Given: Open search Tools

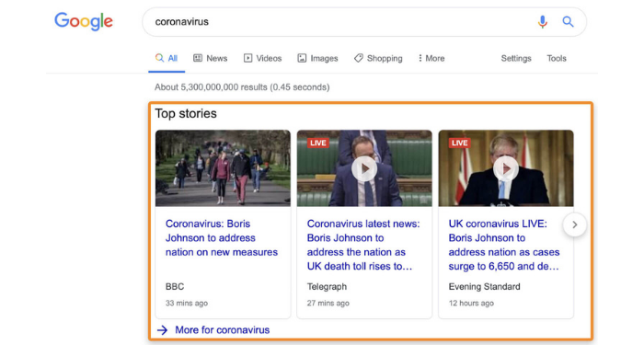Looking at the screenshot, I should pos(557,58).
